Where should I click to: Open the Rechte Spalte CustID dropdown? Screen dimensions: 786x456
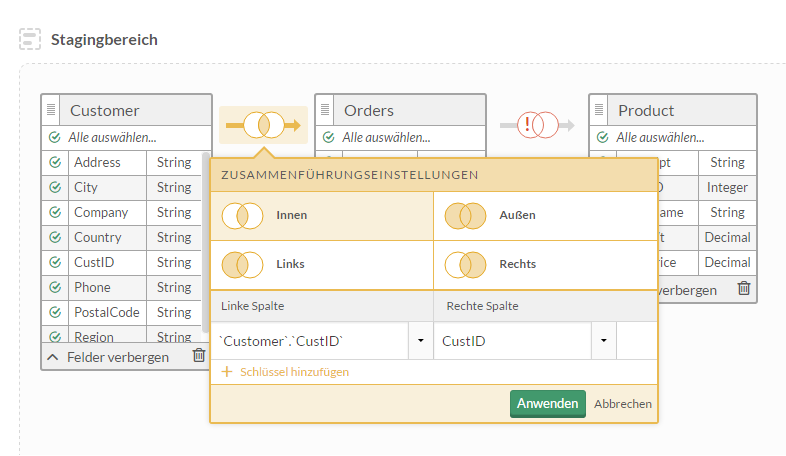tap(604, 341)
